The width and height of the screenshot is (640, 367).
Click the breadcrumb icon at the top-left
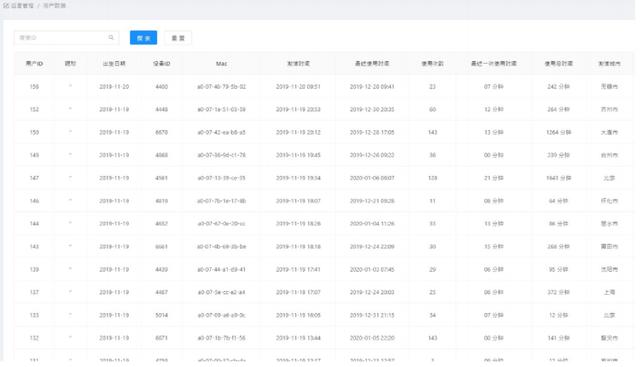click(6, 6)
